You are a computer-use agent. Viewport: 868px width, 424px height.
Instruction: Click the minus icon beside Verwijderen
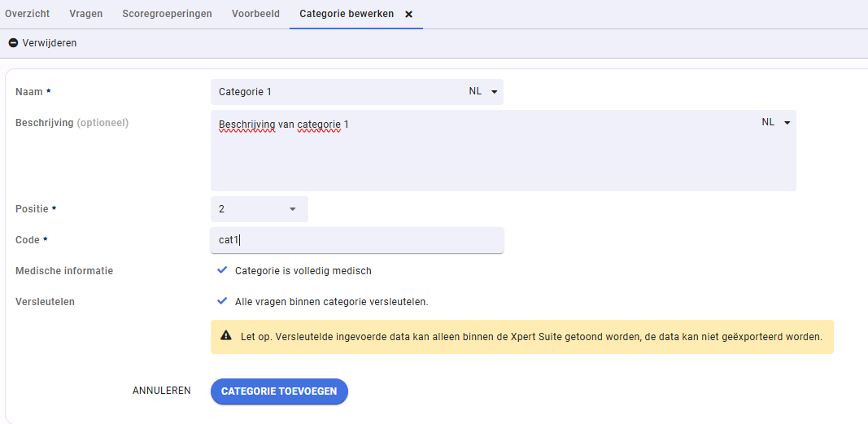coord(13,42)
